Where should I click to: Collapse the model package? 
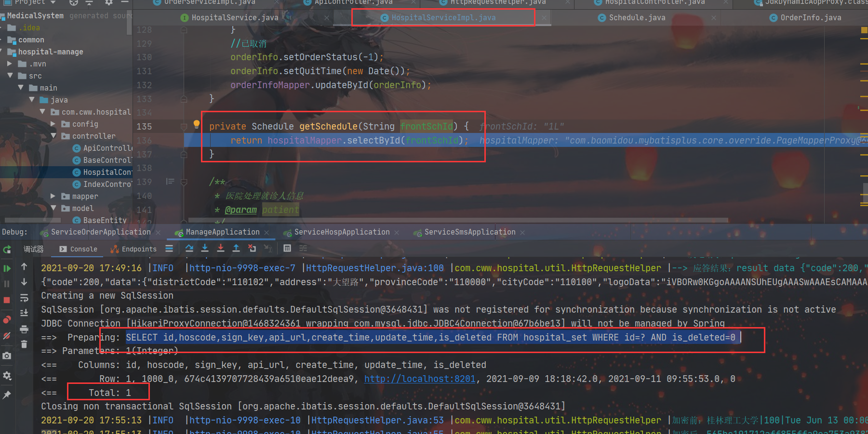click(x=53, y=208)
